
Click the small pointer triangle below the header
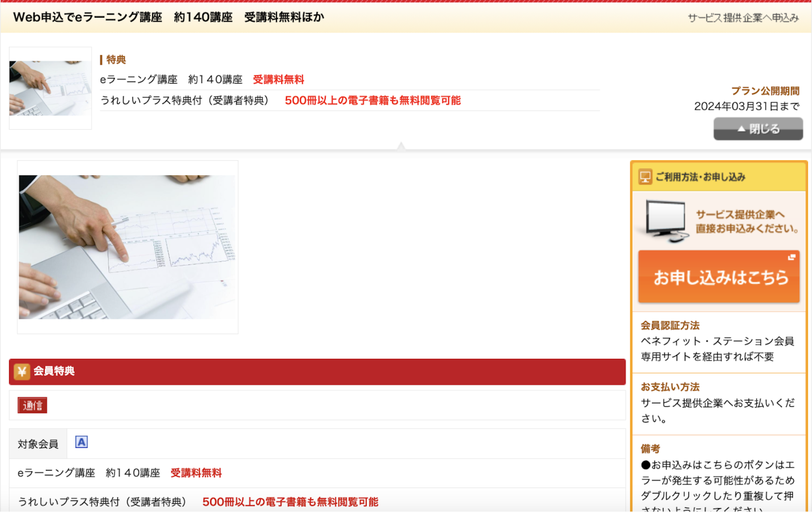coord(401,145)
